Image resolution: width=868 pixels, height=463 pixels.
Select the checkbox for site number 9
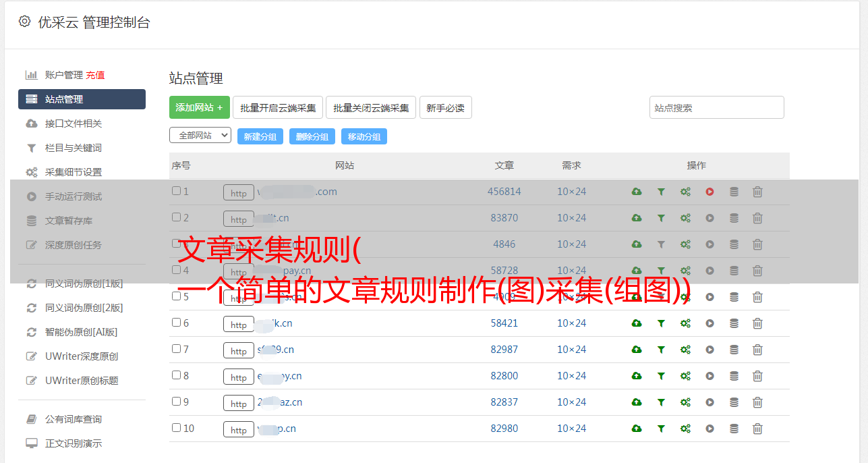tap(176, 402)
